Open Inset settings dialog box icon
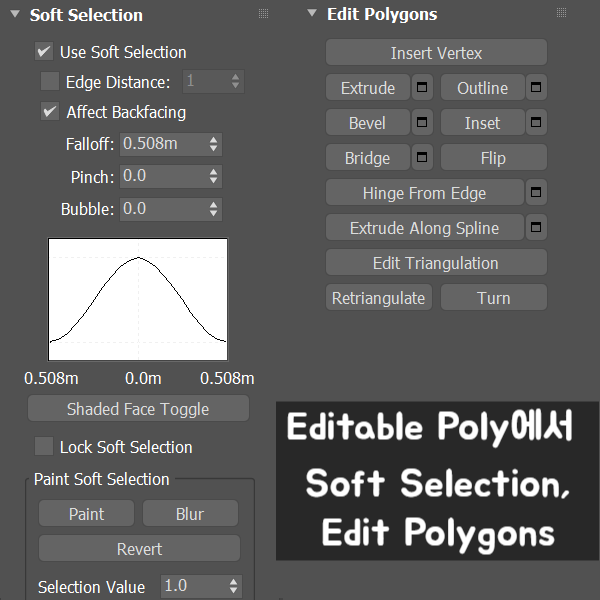 click(x=536, y=122)
